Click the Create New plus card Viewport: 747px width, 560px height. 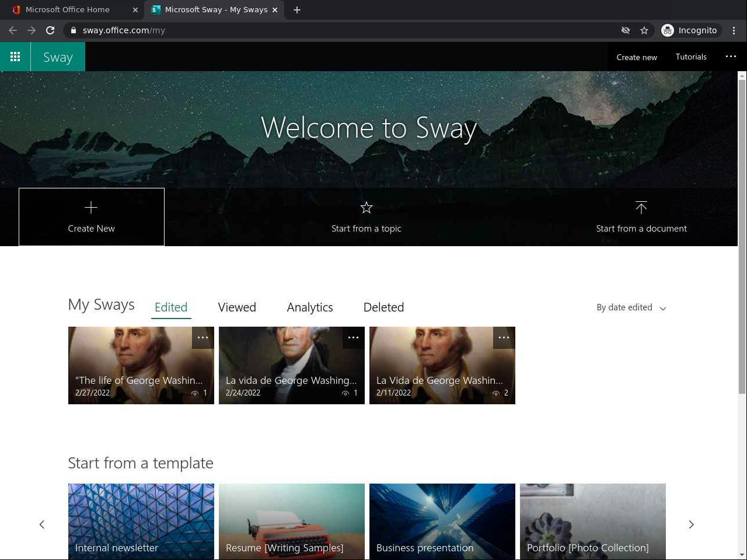pos(92,217)
